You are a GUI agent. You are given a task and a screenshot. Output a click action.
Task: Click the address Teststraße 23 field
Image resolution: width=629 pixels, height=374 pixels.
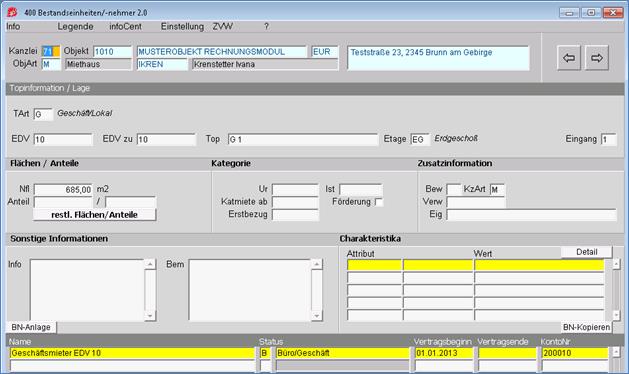point(438,58)
